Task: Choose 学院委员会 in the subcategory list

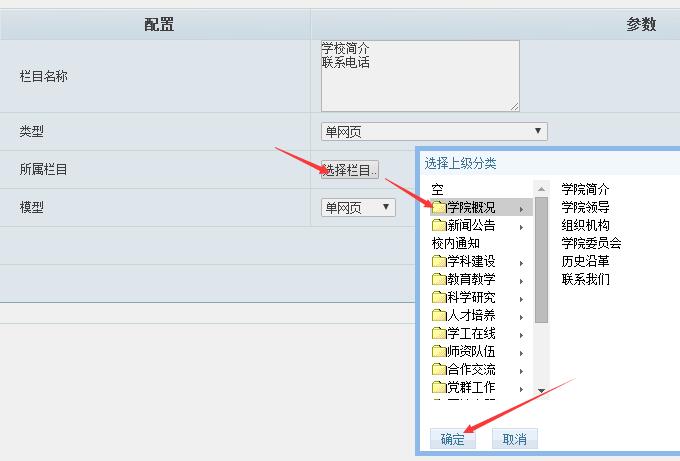Action: point(592,243)
